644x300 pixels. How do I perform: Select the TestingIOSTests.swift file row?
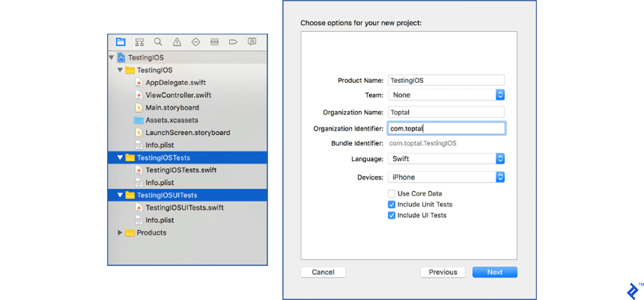point(188,170)
